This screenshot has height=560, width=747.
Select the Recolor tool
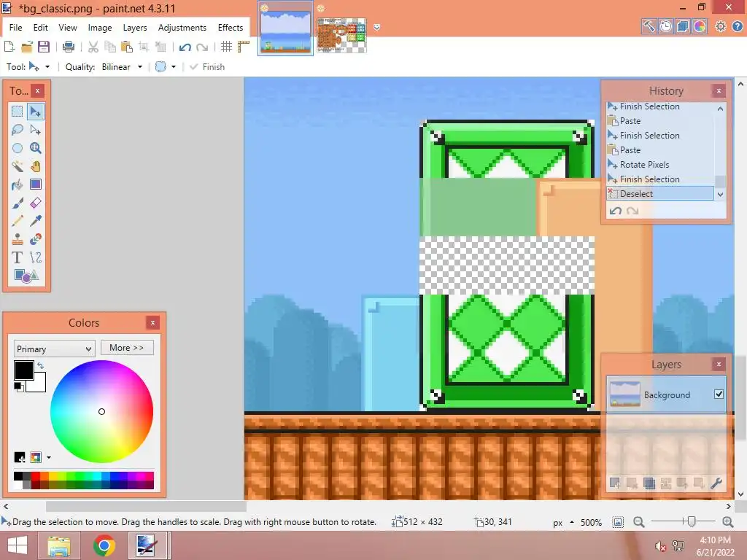[x=35, y=239]
